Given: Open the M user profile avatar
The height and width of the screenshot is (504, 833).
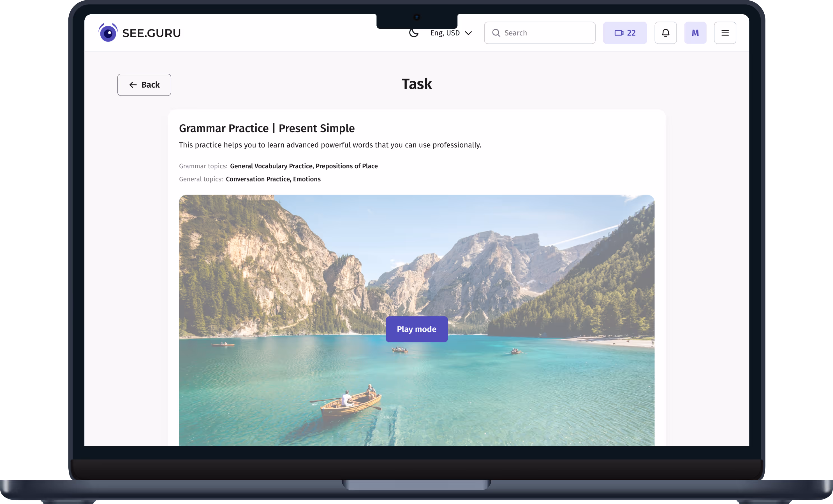Looking at the screenshot, I should [695, 33].
